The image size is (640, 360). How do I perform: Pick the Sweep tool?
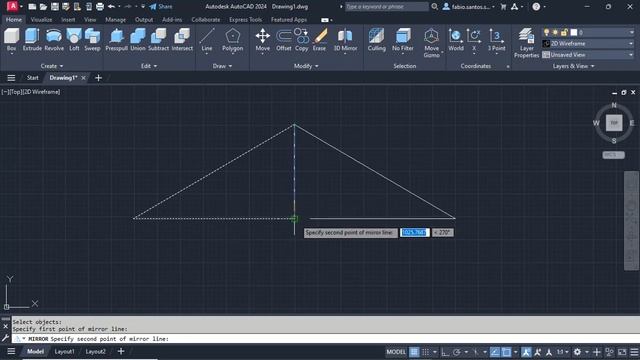click(92, 40)
